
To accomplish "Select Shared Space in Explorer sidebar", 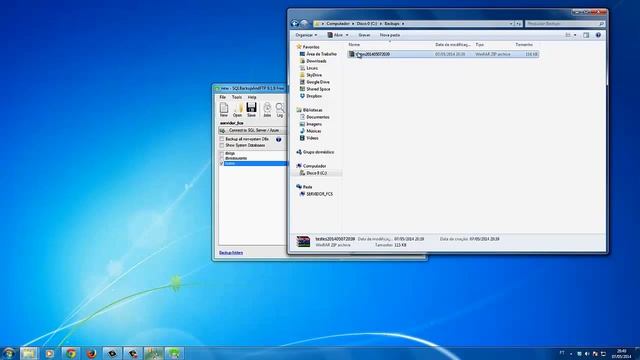I will 315,89.
